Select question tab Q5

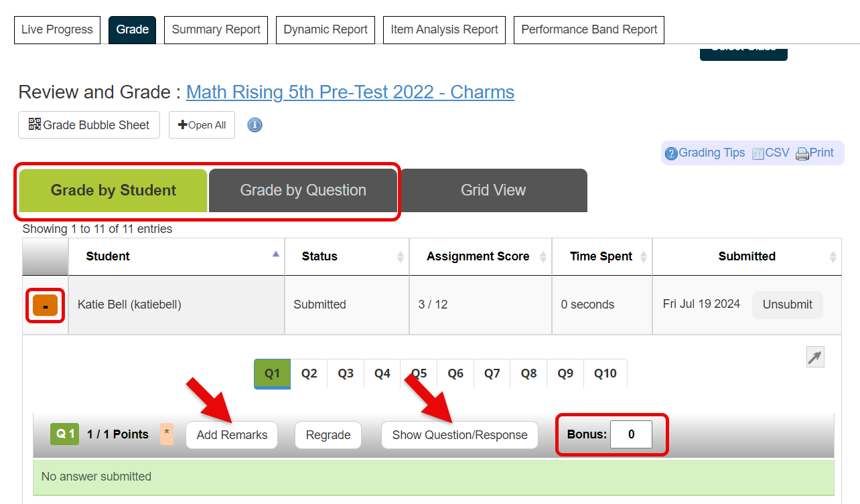tap(419, 373)
